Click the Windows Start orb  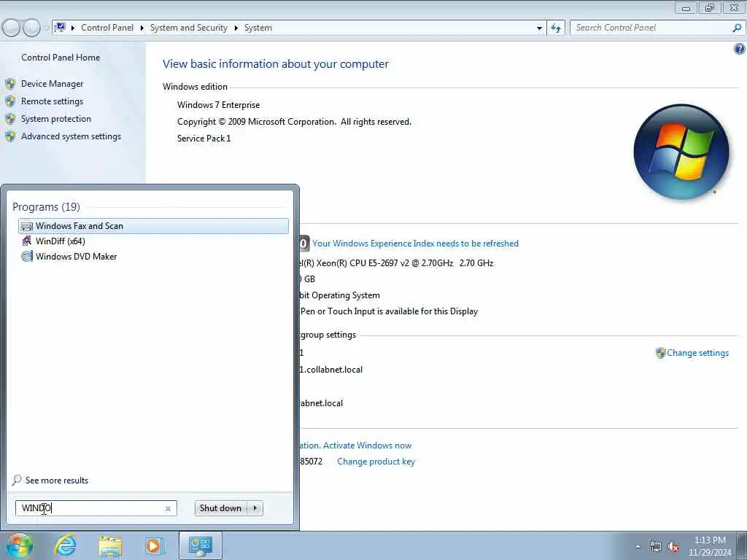tap(19, 545)
